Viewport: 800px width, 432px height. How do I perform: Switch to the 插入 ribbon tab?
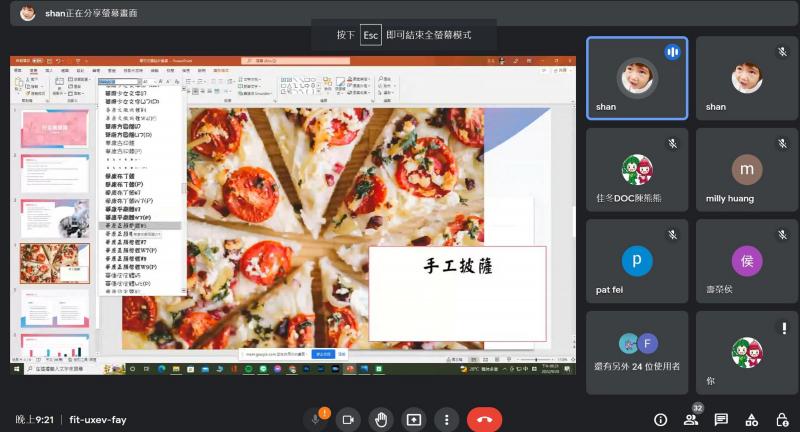pyautogui.click(x=49, y=70)
